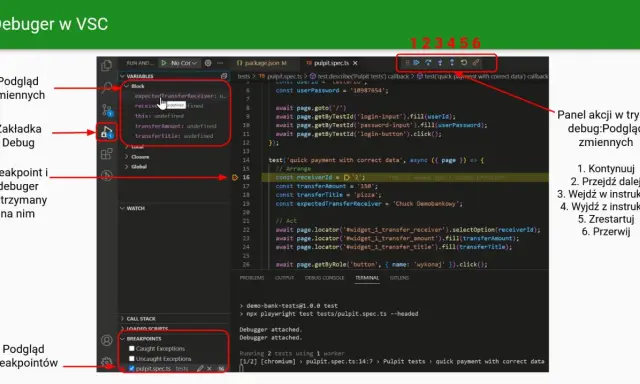The height and width of the screenshot is (384, 640).
Task: Click the green Start Debugging play icon
Action: tap(164, 63)
